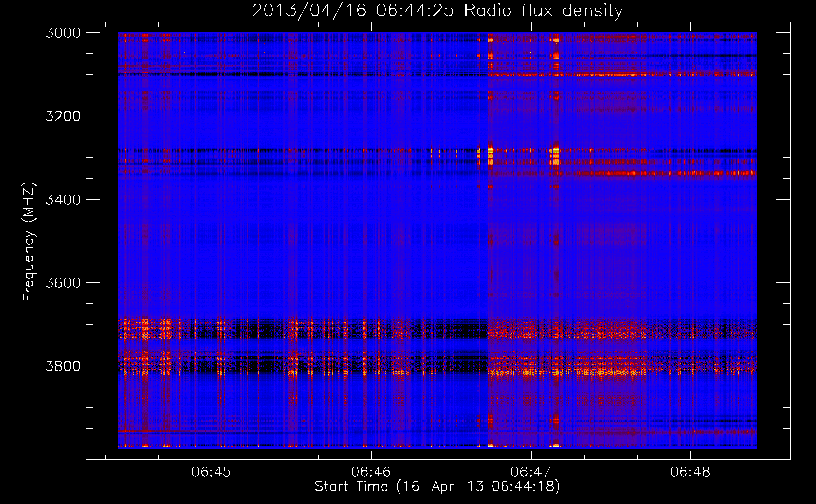Click the '3600' frequency axis label

pyautogui.click(x=63, y=283)
